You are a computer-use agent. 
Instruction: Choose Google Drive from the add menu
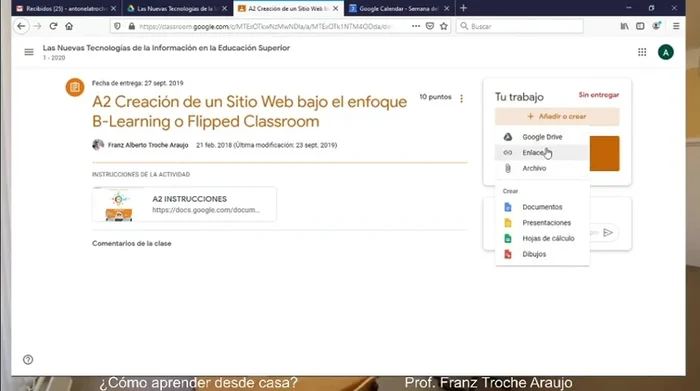click(542, 137)
